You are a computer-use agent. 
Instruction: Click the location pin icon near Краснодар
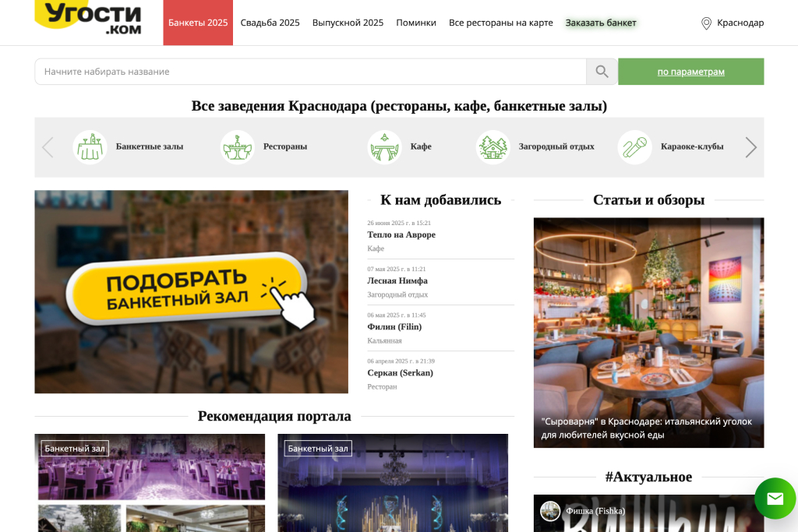click(x=706, y=23)
